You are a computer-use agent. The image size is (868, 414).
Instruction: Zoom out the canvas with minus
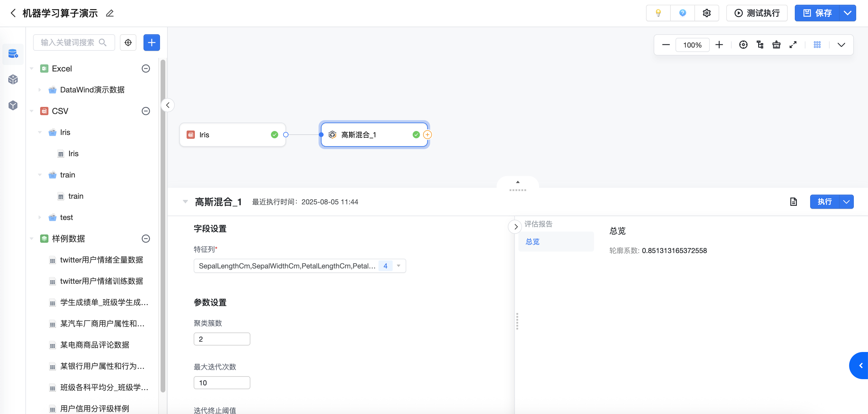coord(666,45)
